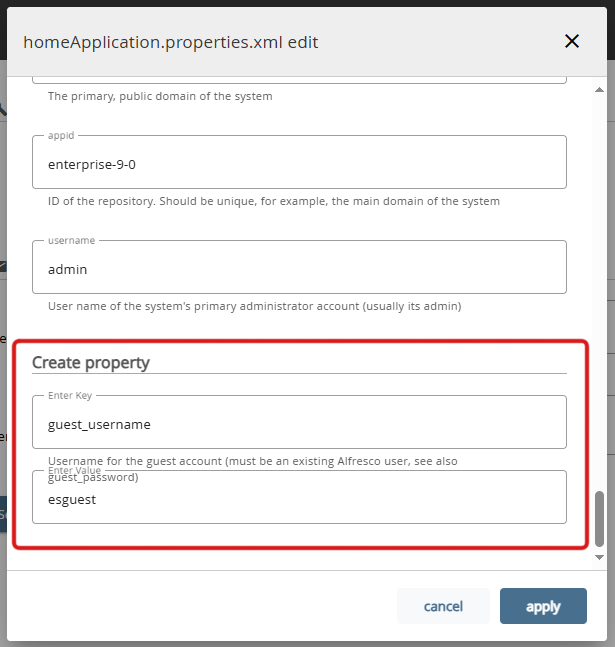Click the primary administrator account helper text
The image size is (615, 647).
coord(254,306)
